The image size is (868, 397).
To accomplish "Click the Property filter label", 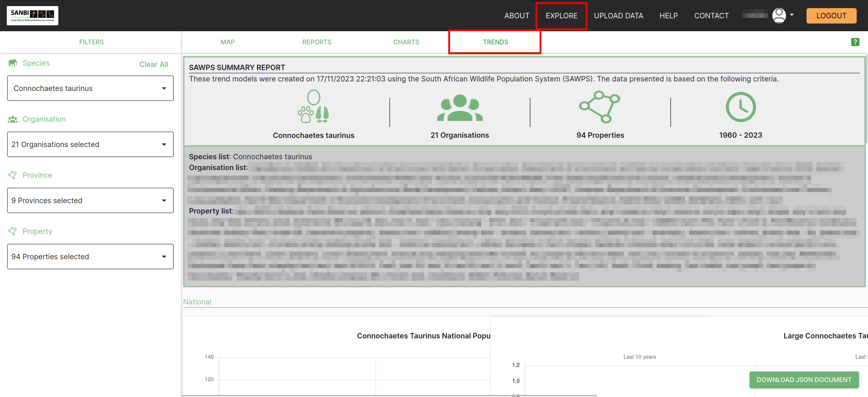I will (37, 231).
